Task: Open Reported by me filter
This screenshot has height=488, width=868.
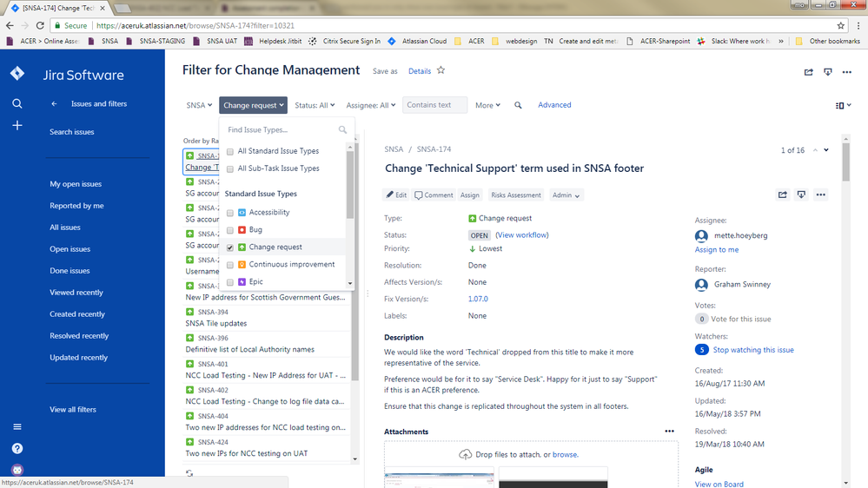Action: 77,205
